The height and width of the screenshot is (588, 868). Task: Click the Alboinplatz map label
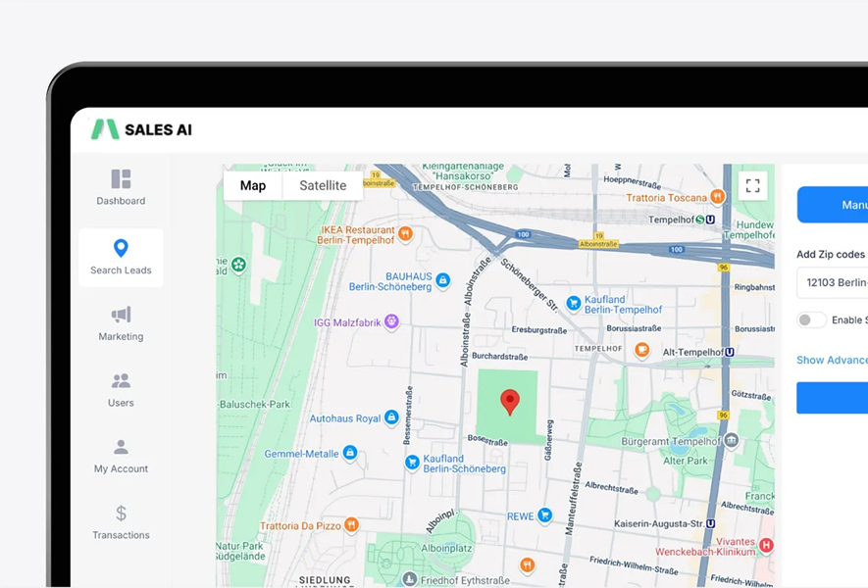(x=446, y=548)
